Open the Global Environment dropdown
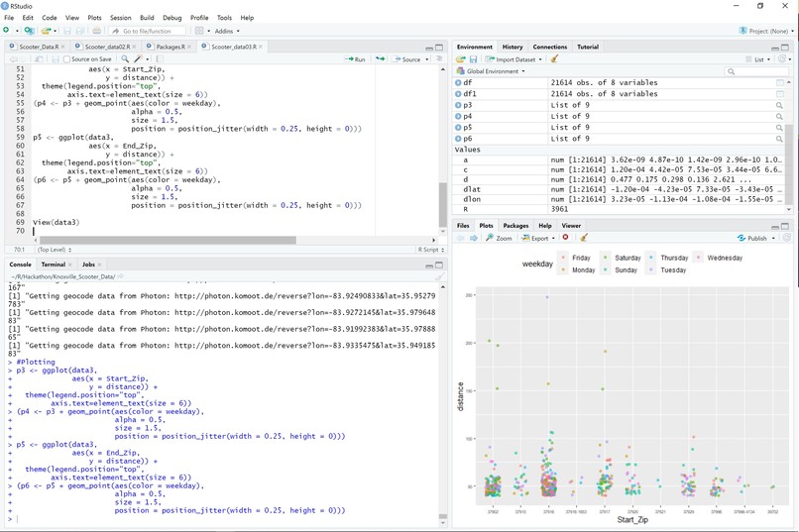This screenshot has height=532, width=799. point(491,71)
